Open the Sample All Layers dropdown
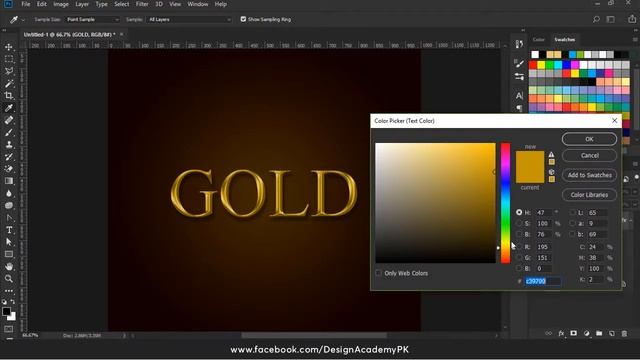Viewport: 640px width, 360px height. coord(189,19)
